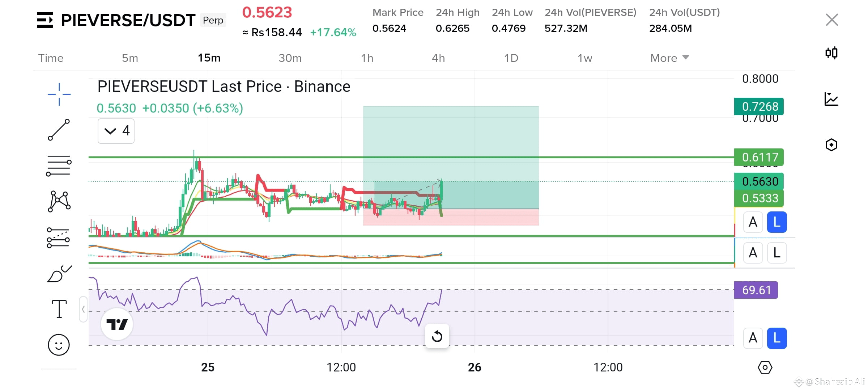Click the TradingView logo
The height and width of the screenshot is (391, 868).
point(117,324)
